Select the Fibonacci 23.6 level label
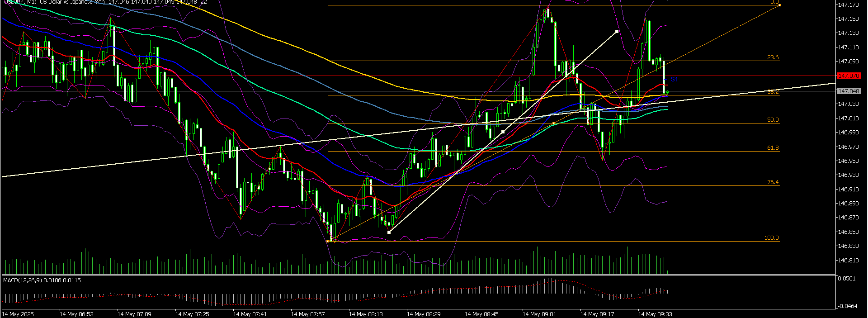This screenshot has width=868, height=318. pyautogui.click(x=773, y=57)
